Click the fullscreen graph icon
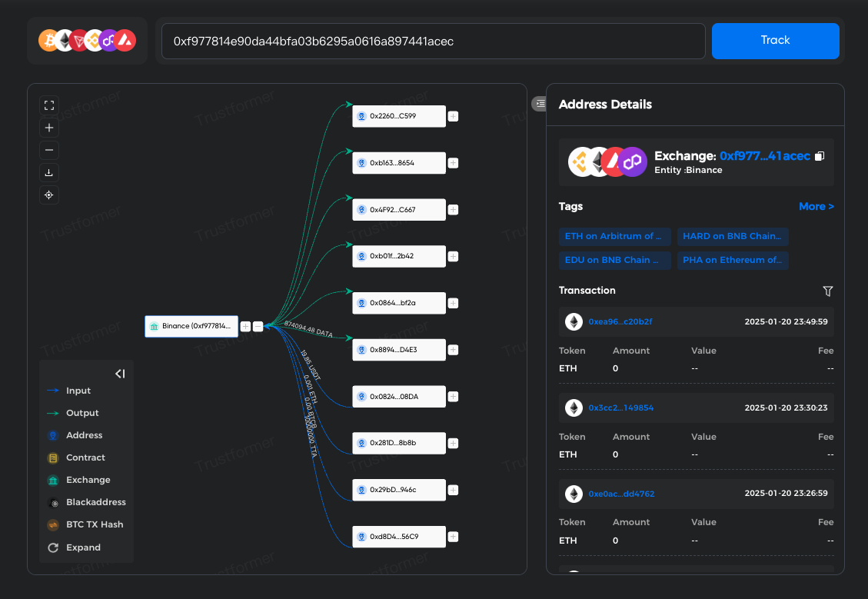Image resolution: width=868 pixels, height=599 pixels. (x=49, y=105)
